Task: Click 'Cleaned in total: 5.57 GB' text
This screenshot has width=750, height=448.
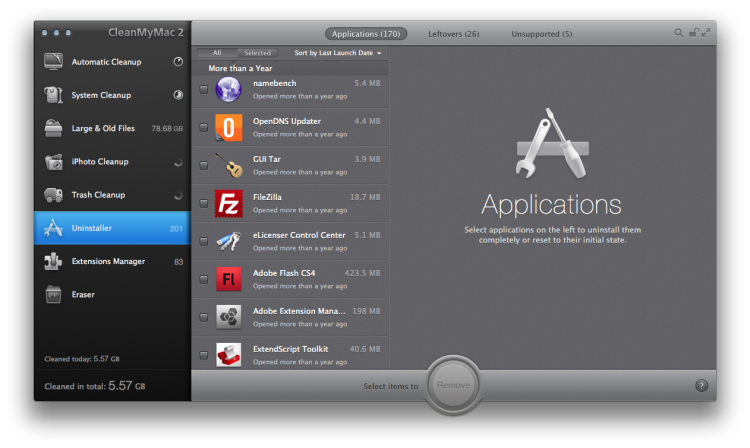Action: 95,385
